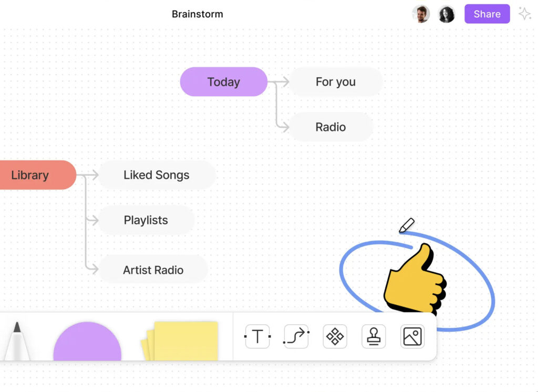This screenshot has height=392, width=538.
Task: Choose the purple circle shape tool
Action: click(87, 344)
